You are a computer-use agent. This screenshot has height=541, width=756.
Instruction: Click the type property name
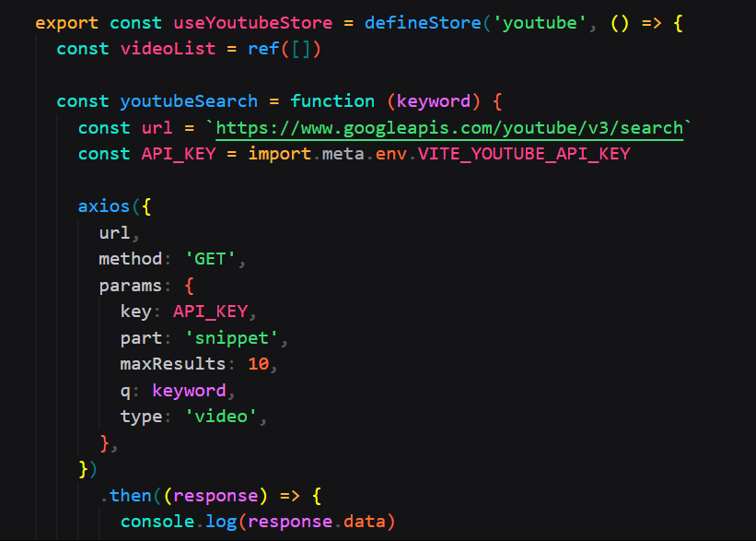141,417
